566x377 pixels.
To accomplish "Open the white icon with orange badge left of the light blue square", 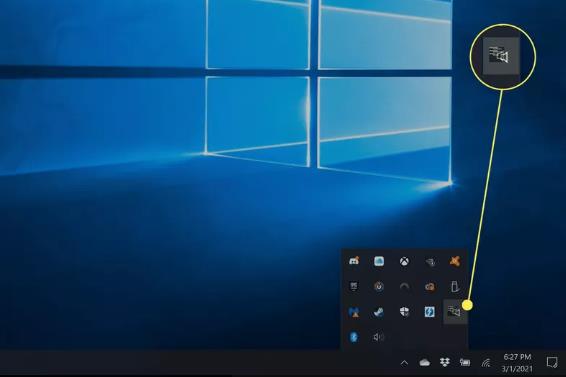I will (x=354, y=261).
